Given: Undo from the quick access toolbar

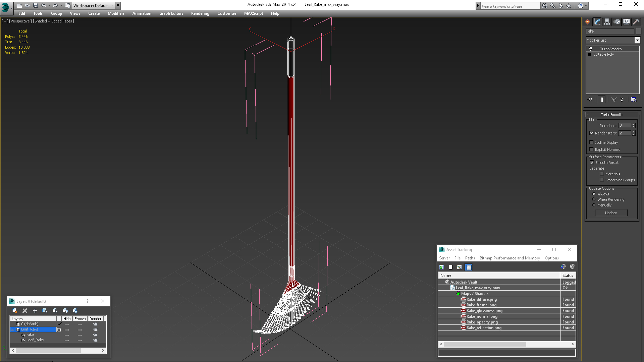Looking at the screenshot, I should tap(44, 5).
